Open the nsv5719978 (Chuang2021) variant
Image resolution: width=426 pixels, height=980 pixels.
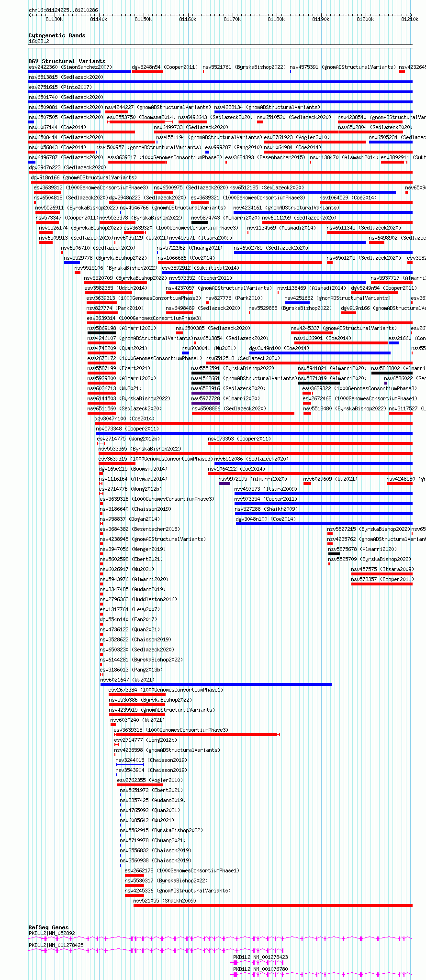pyautogui.click(x=153, y=840)
